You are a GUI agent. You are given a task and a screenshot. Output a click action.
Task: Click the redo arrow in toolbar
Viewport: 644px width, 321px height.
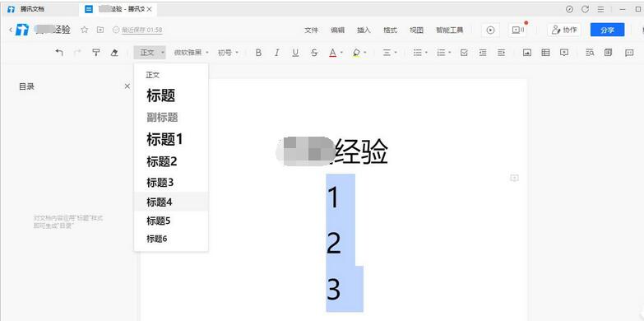(x=77, y=52)
